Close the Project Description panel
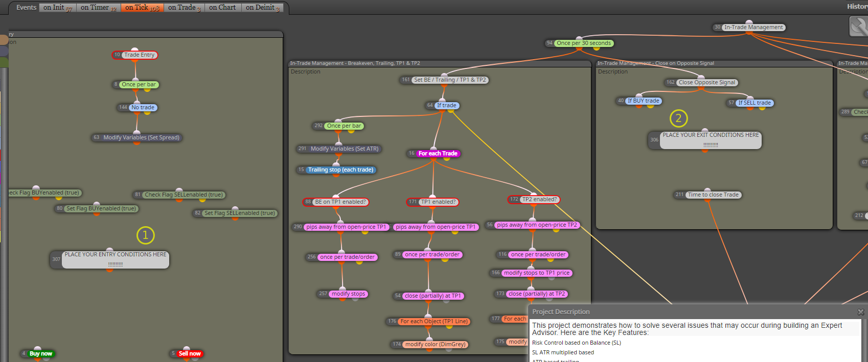 (x=860, y=312)
